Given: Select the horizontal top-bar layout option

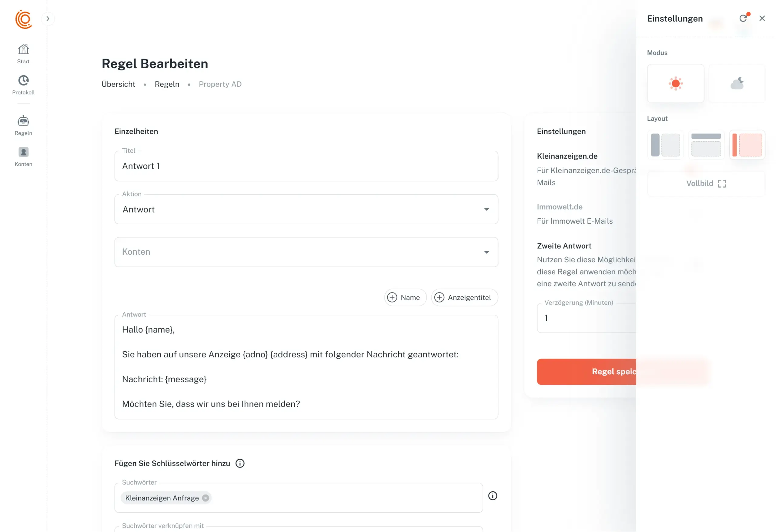Looking at the screenshot, I should [706, 145].
